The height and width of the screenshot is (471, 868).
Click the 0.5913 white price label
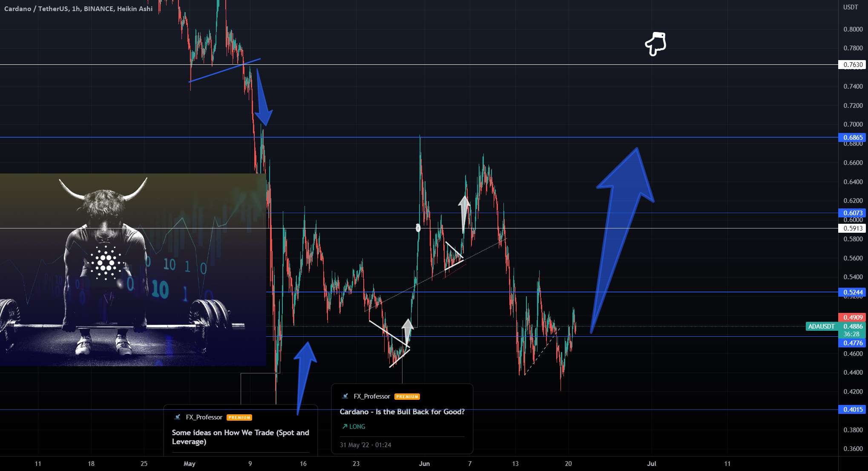click(x=852, y=228)
